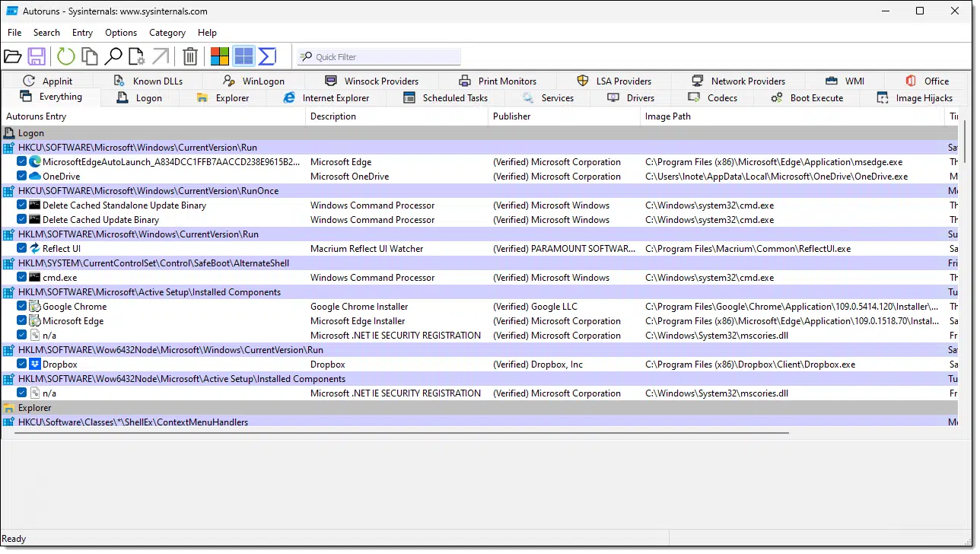
Task: Click Macrium Reflect UI Watcher description
Action: (x=367, y=248)
